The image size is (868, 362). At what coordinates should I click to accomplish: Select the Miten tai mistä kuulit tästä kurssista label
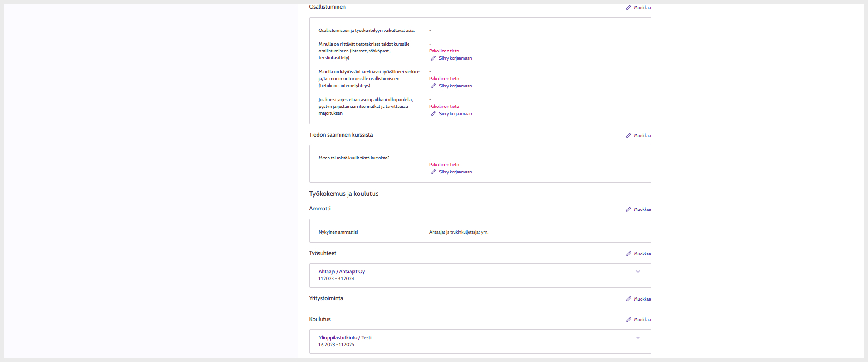coord(354,158)
